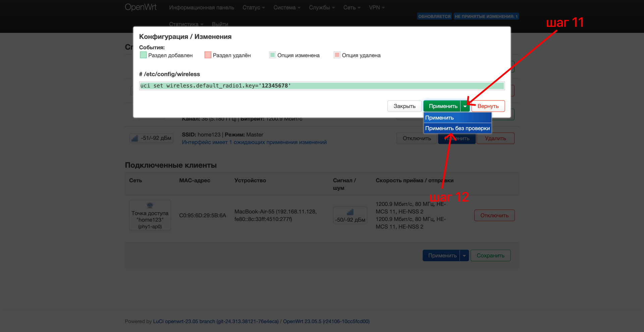The image size is (644, 332).
Task: Expand the blue Применить dropdown arrow at page bottom
Action: tap(464, 256)
